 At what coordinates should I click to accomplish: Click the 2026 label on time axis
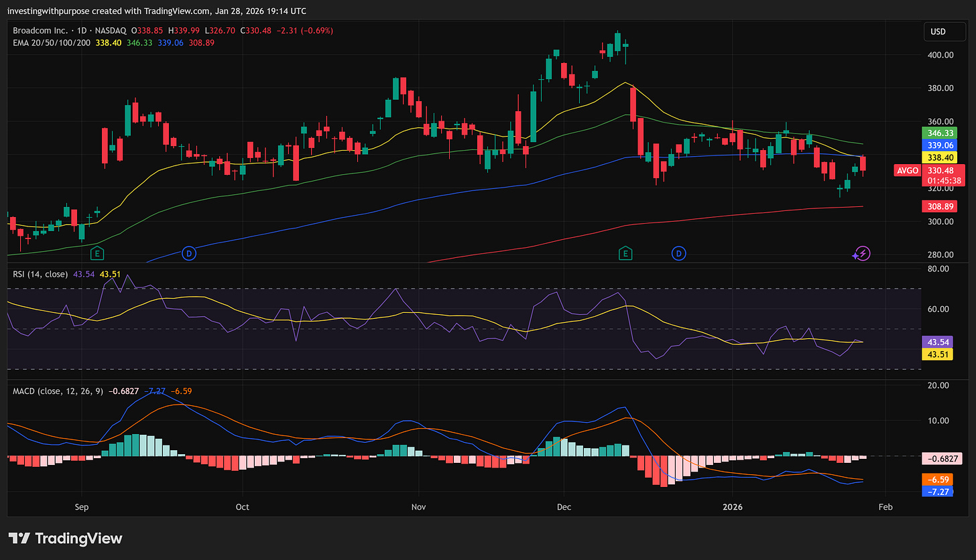(x=732, y=507)
